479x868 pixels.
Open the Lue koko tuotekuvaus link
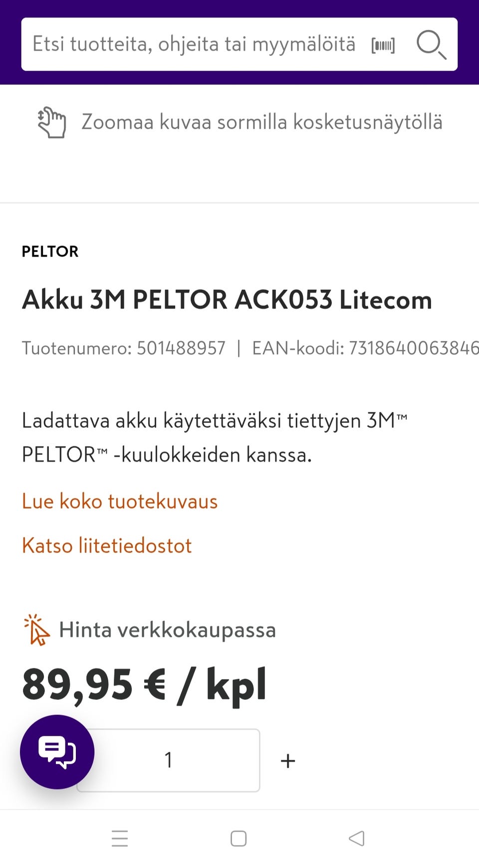point(120,501)
